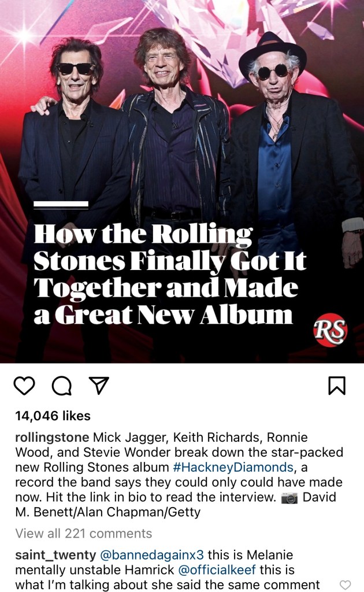Save post with bookmark icon
The width and height of the screenshot is (364, 592).
click(x=337, y=386)
